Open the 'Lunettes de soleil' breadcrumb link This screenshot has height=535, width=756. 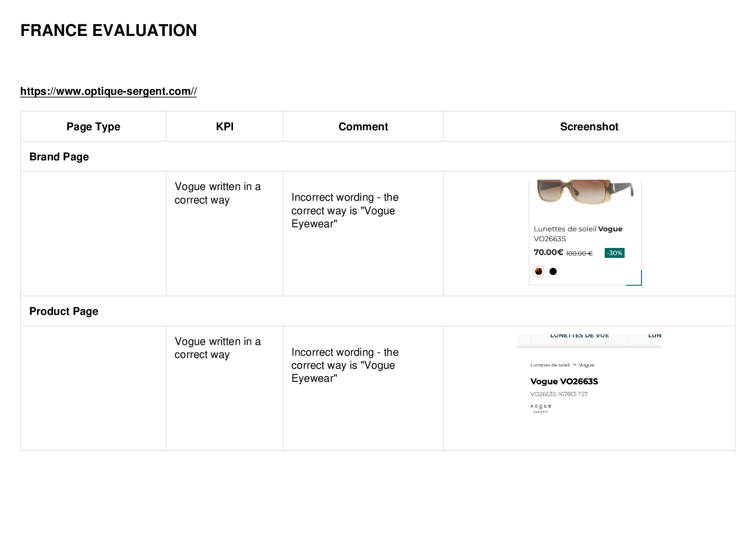click(x=550, y=365)
